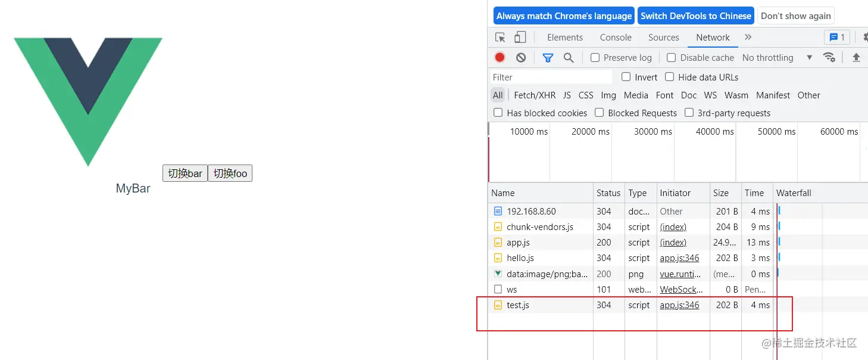Click the 切换bar button
The image size is (868, 360).
[185, 173]
